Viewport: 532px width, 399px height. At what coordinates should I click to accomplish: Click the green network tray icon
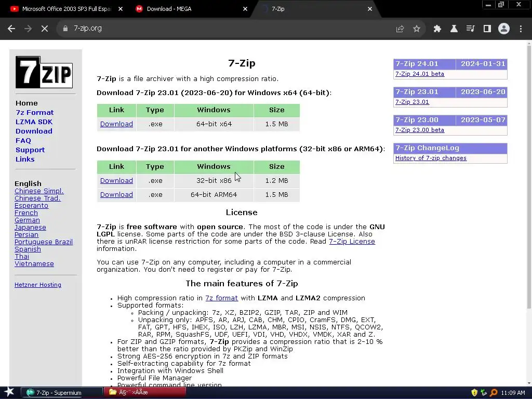[x=484, y=393]
